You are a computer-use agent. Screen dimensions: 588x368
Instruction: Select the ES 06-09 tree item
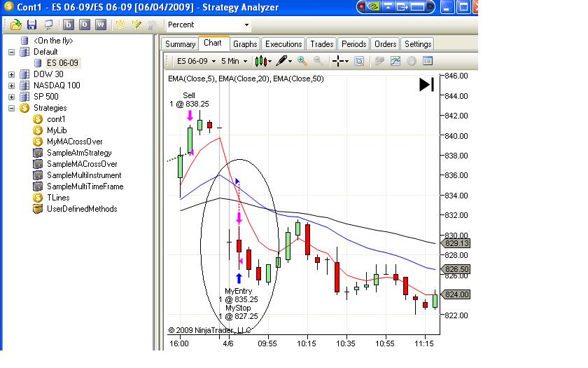62,62
